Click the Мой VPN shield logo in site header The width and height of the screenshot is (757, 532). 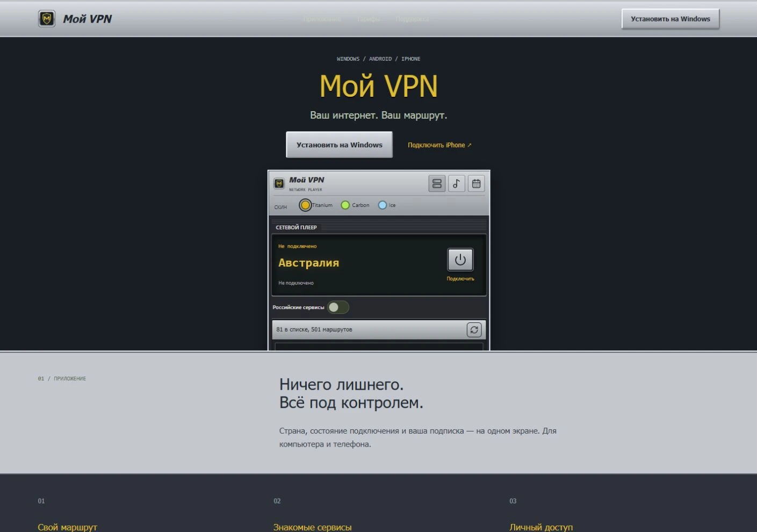tap(47, 19)
